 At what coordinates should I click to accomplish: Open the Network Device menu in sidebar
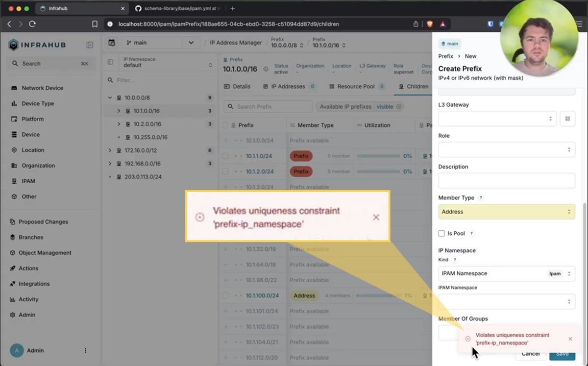point(42,88)
